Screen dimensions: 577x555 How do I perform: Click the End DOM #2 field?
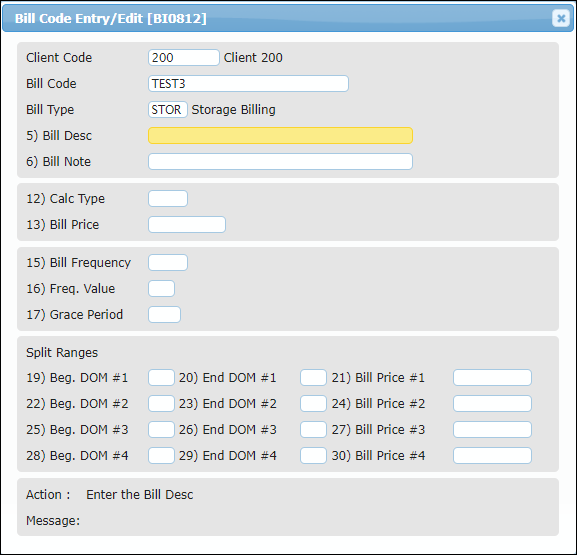(313, 404)
